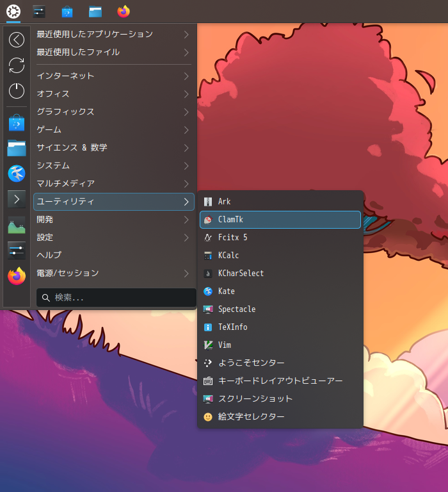Click the restart circular-arrows sidebar icon
This screenshot has width=448, height=492.
17,65
